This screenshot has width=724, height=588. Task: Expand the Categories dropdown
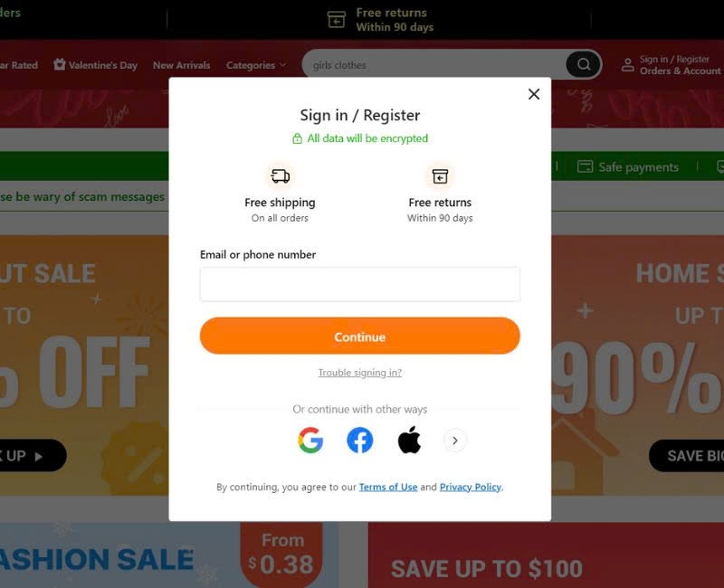[256, 65]
